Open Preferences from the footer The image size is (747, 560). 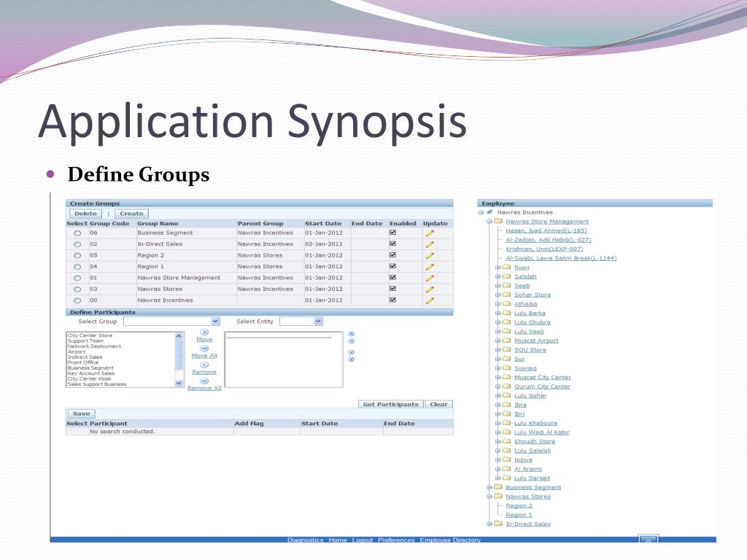coord(396,540)
